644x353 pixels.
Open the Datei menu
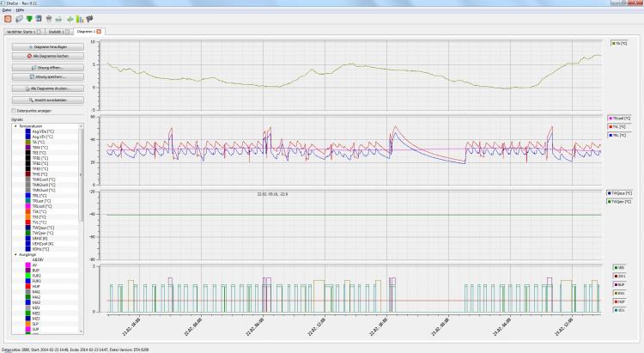tap(7, 9)
